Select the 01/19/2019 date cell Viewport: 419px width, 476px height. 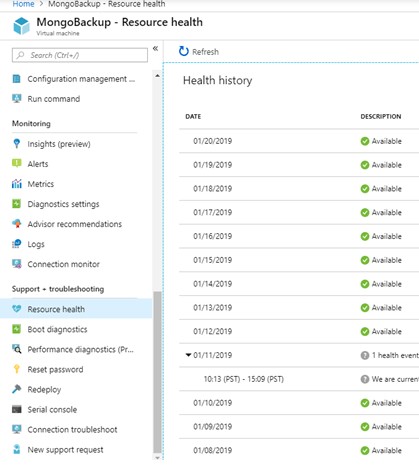[212, 165]
